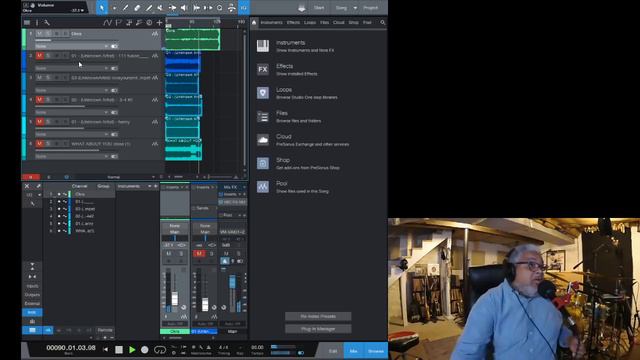Switch to Loops tab in browser
This screenshot has height=360, width=640.
pos(310,22)
